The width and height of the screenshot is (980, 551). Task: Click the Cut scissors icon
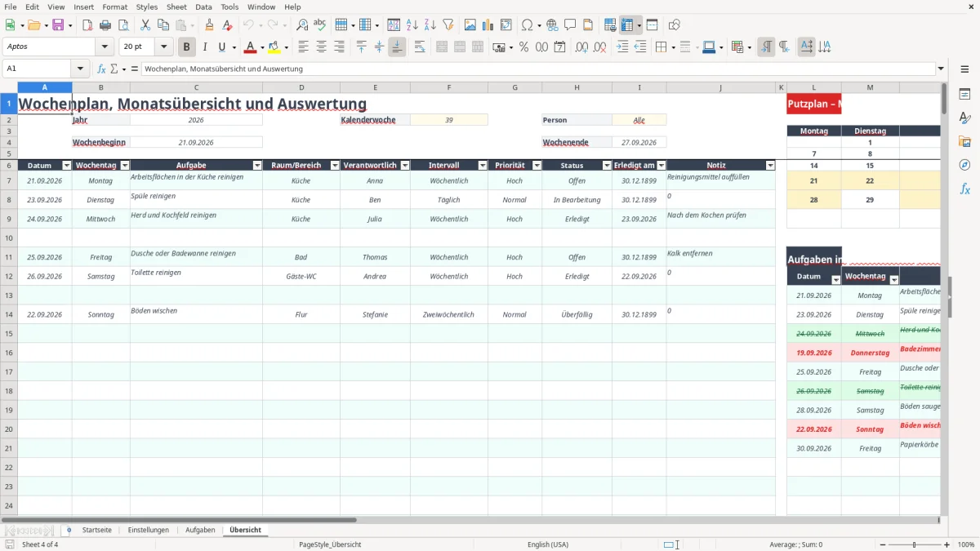pyautogui.click(x=145, y=25)
